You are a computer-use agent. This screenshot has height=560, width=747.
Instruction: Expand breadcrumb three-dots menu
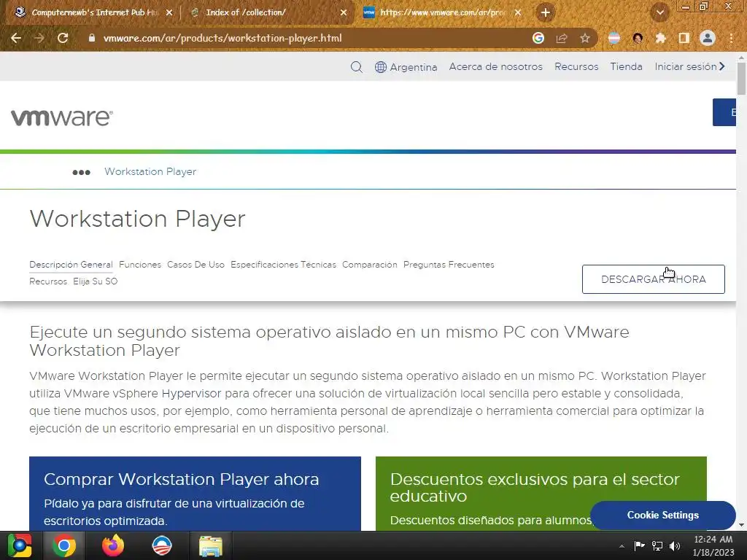coord(81,172)
